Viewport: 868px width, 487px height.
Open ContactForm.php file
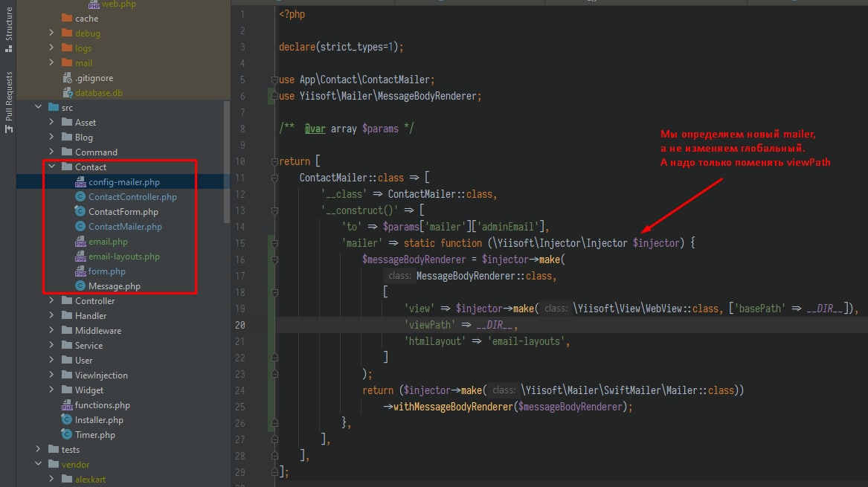123,212
